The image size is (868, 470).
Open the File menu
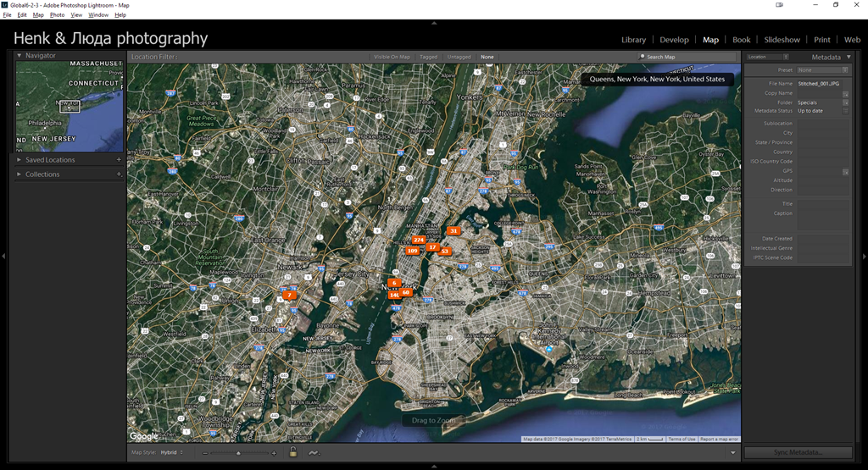coord(7,15)
